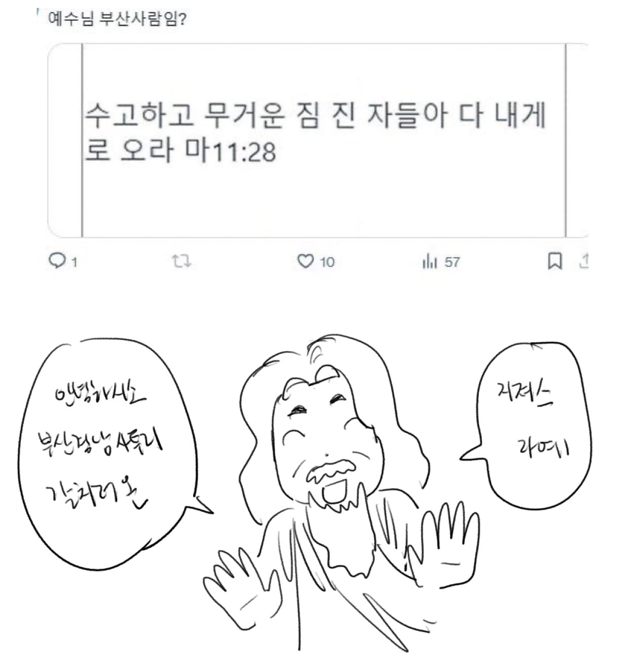Click the reply speech bubble icon

tap(57, 261)
